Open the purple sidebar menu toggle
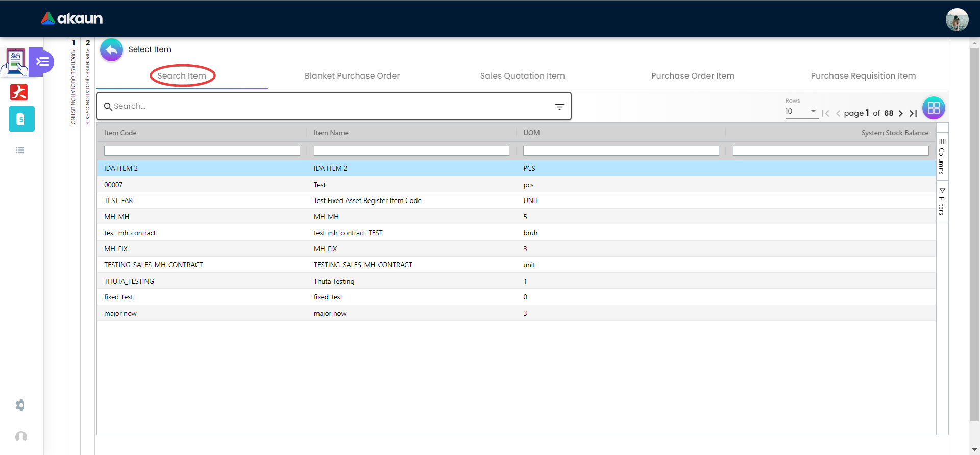 pyautogui.click(x=43, y=62)
